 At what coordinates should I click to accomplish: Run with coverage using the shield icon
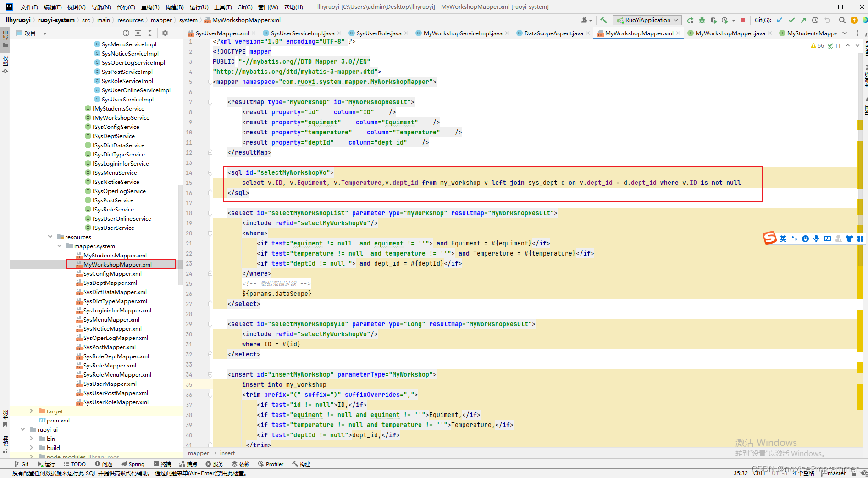click(x=713, y=20)
